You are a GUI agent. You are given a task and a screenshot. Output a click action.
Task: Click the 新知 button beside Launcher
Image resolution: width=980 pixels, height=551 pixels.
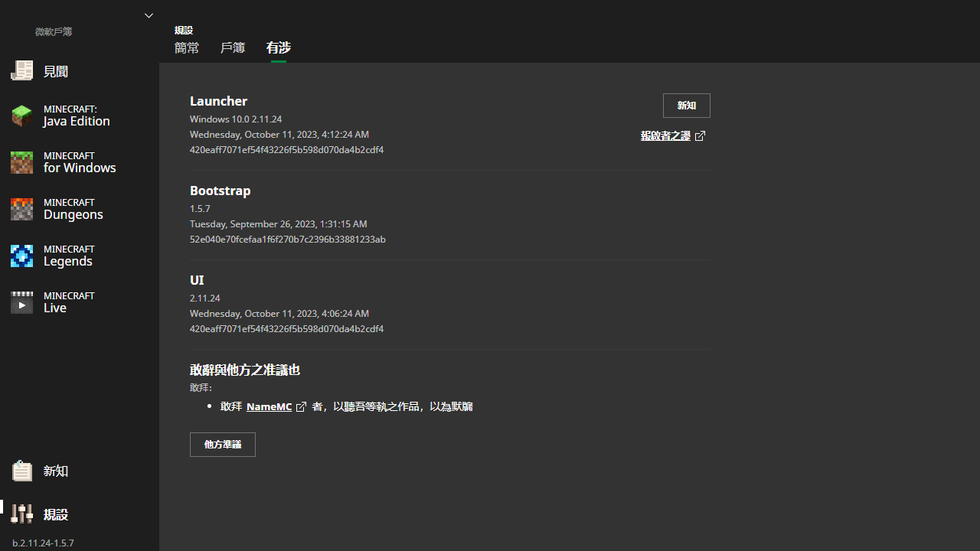click(x=687, y=106)
